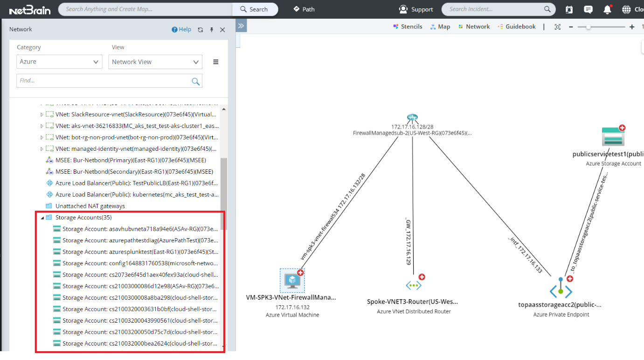Adjust the map zoom slider handle
644x360 pixels.
tap(589, 27)
